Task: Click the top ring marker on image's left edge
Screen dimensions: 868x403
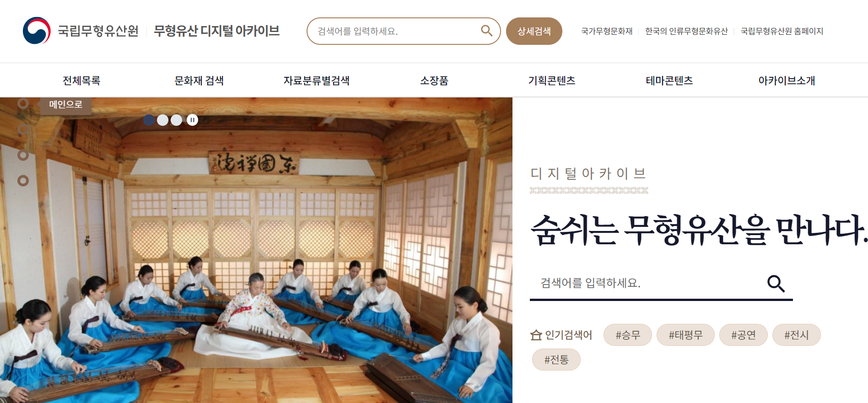Action: [23, 103]
